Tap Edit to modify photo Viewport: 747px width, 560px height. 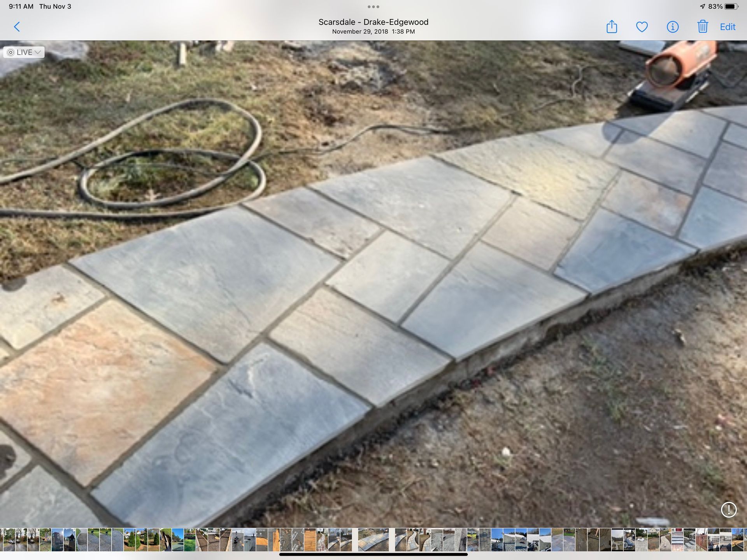point(728,27)
